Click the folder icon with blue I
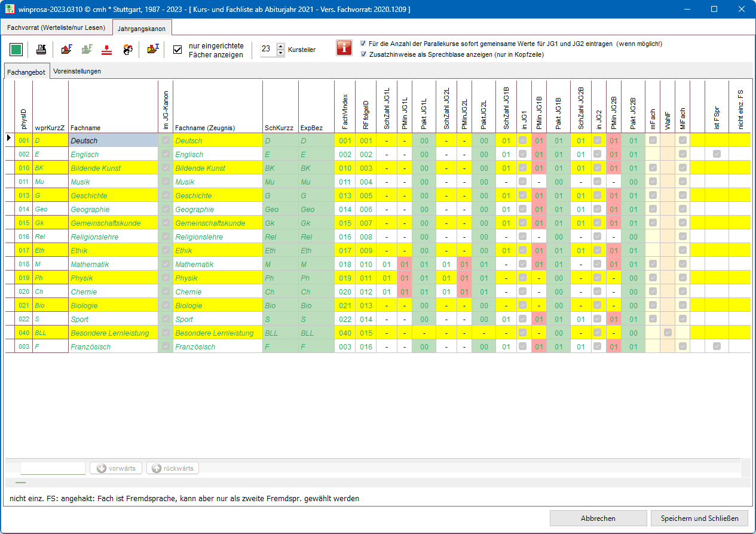 (x=153, y=50)
